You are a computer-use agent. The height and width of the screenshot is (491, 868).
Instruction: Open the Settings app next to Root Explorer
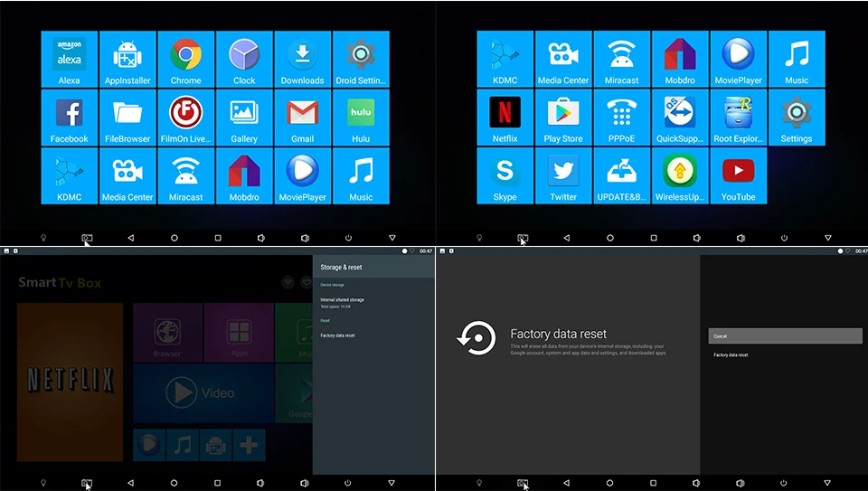click(797, 118)
